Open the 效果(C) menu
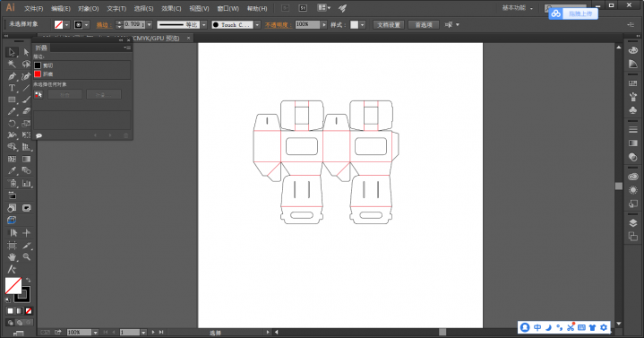Viewport: 644px width, 338px height. click(x=171, y=8)
